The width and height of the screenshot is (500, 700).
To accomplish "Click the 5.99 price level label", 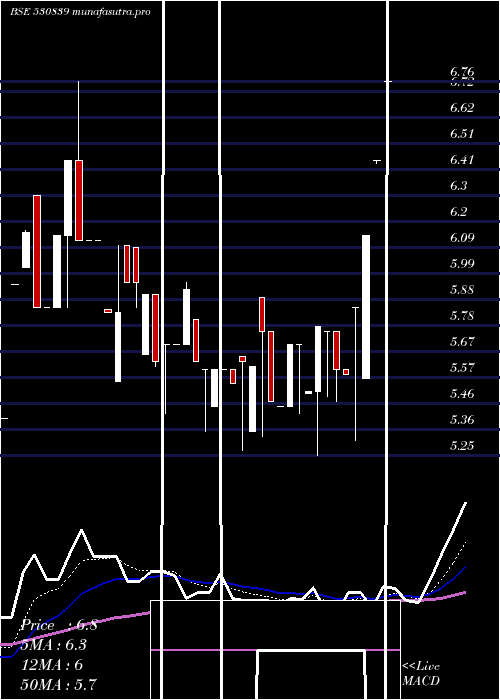I will click(x=462, y=263).
